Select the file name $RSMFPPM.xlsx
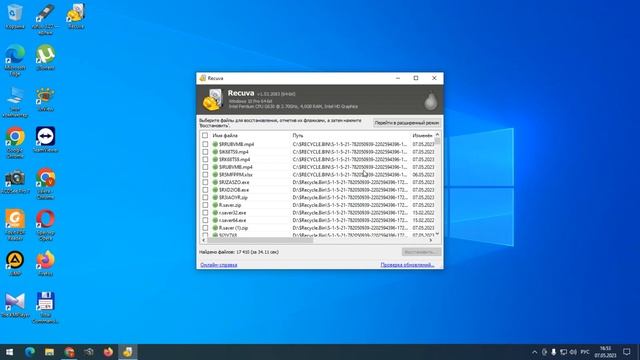 (236, 174)
